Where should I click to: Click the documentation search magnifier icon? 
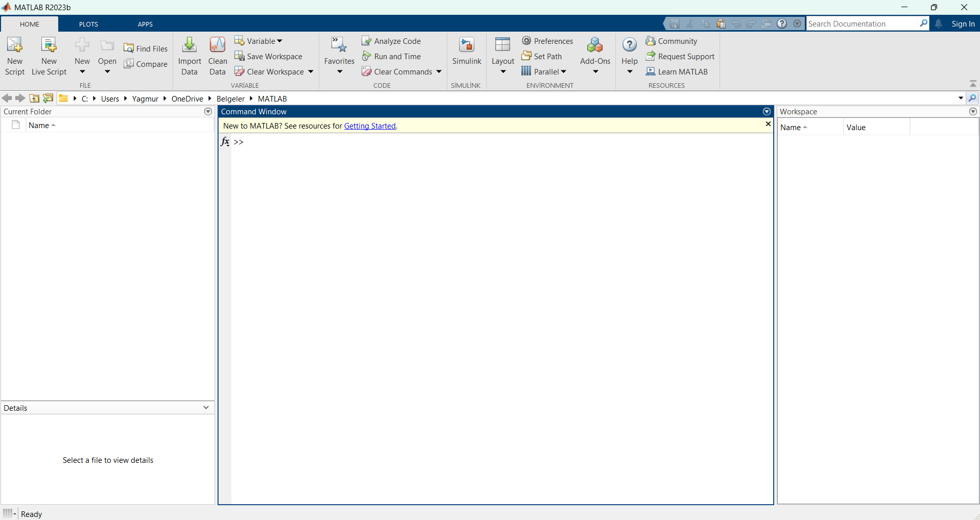pos(923,23)
